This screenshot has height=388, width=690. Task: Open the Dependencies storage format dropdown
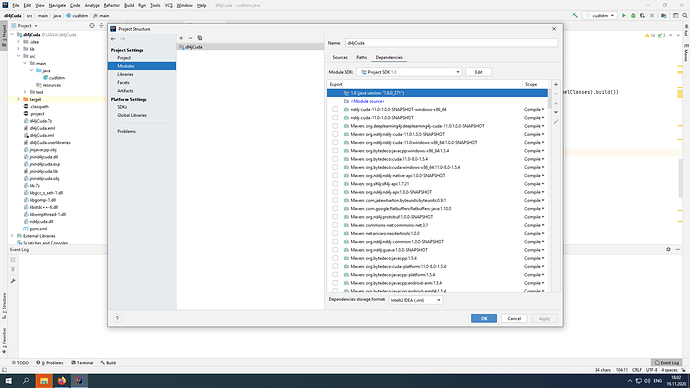tap(415, 300)
